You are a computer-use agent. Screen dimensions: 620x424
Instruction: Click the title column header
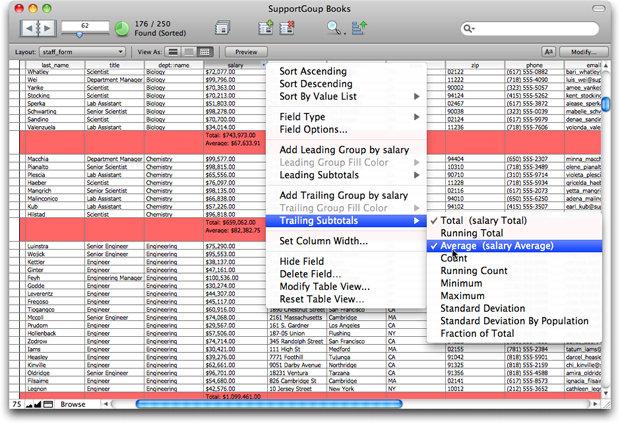coord(115,65)
